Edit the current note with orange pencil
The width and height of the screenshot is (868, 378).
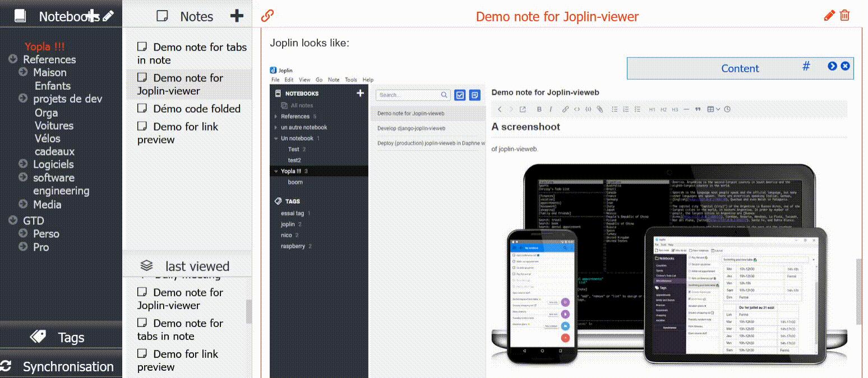coord(830,16)
